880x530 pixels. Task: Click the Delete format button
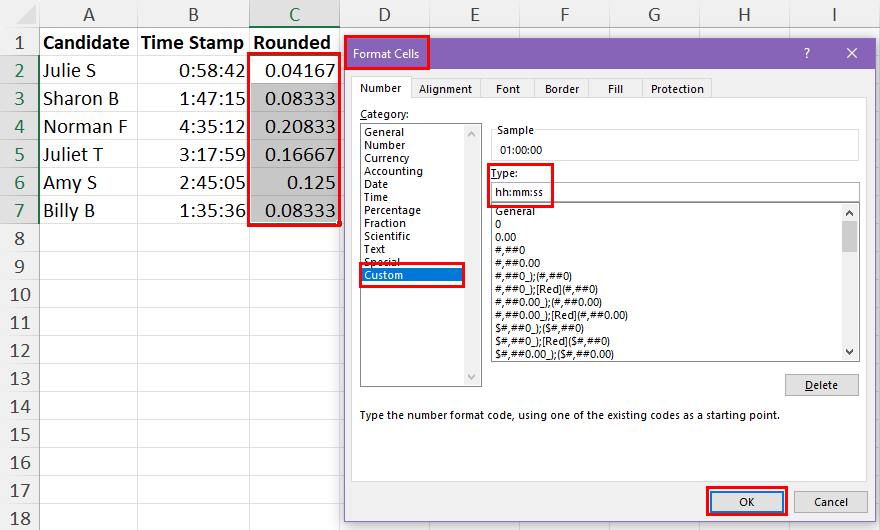822,385
